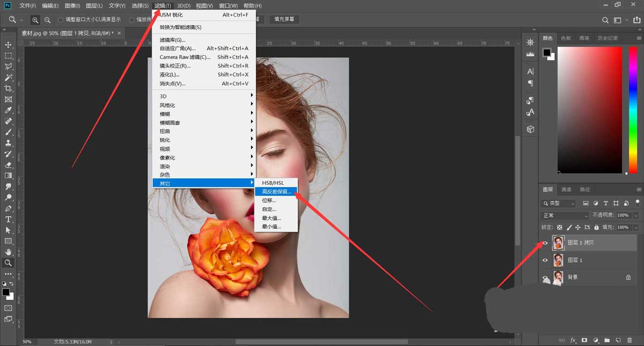Screen dimensions: 644x346
Task: Click the 3D panel icon on the right
Action: click(x=530, y=129)
